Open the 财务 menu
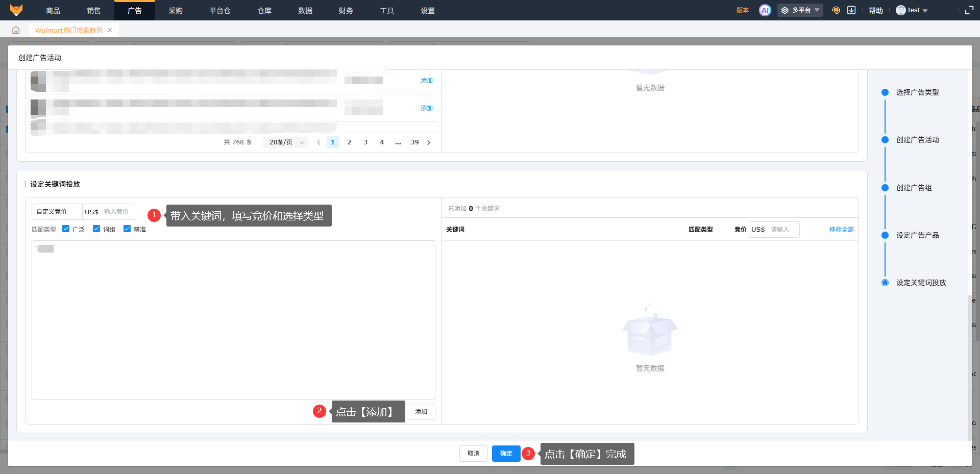Screen dimensions: 980x474 (x=346, y=10)
